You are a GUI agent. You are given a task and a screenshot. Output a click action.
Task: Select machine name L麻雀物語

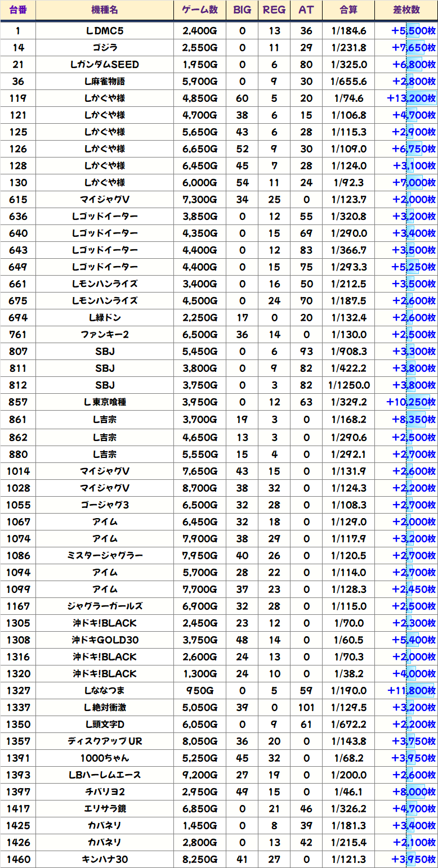point(105,82)
